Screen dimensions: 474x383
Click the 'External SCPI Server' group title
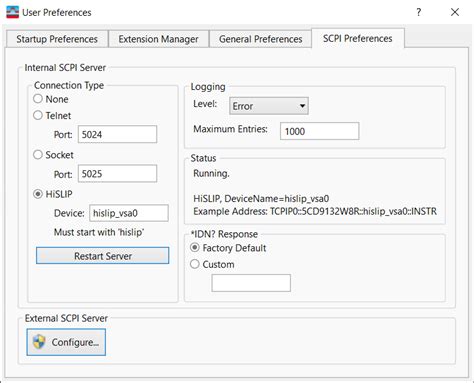point(66,318)
